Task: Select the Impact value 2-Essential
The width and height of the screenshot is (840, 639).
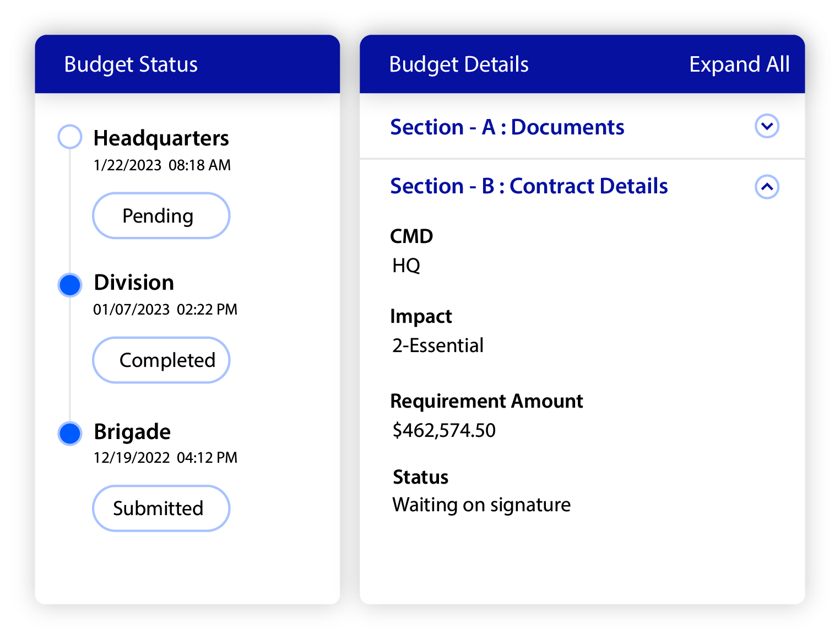Action: pos(437,345)
